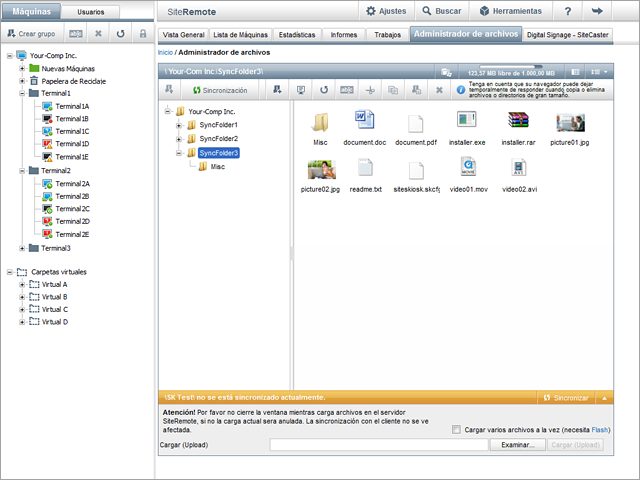Image resolution: width=640 pixels, height=480 pixels.
Task: Click the Flash link
Action: point(600,430)
